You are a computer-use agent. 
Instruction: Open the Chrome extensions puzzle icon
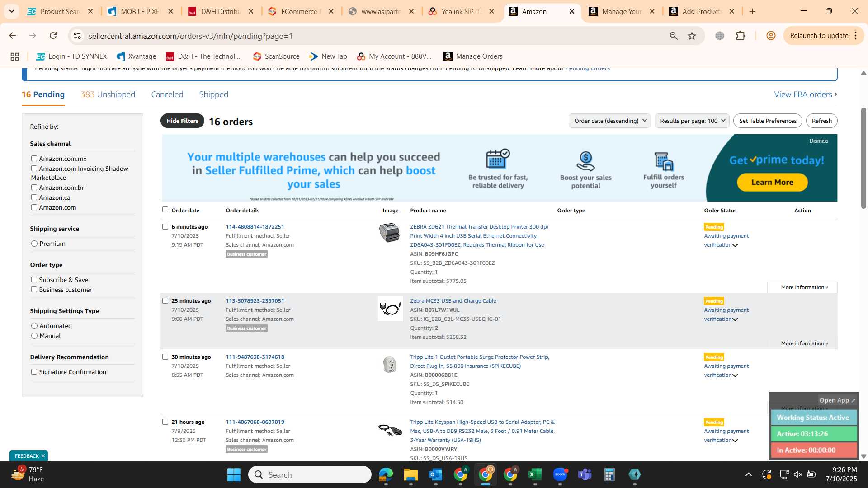click(x=741, y=36)
